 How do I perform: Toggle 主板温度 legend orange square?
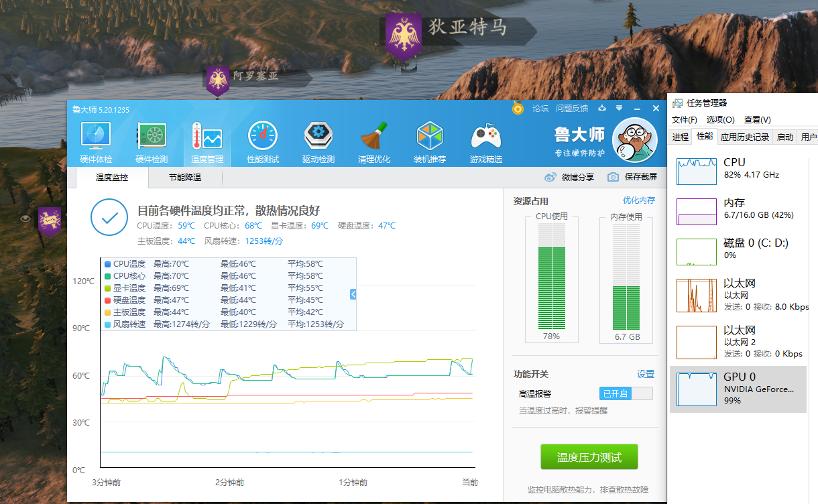108,312
